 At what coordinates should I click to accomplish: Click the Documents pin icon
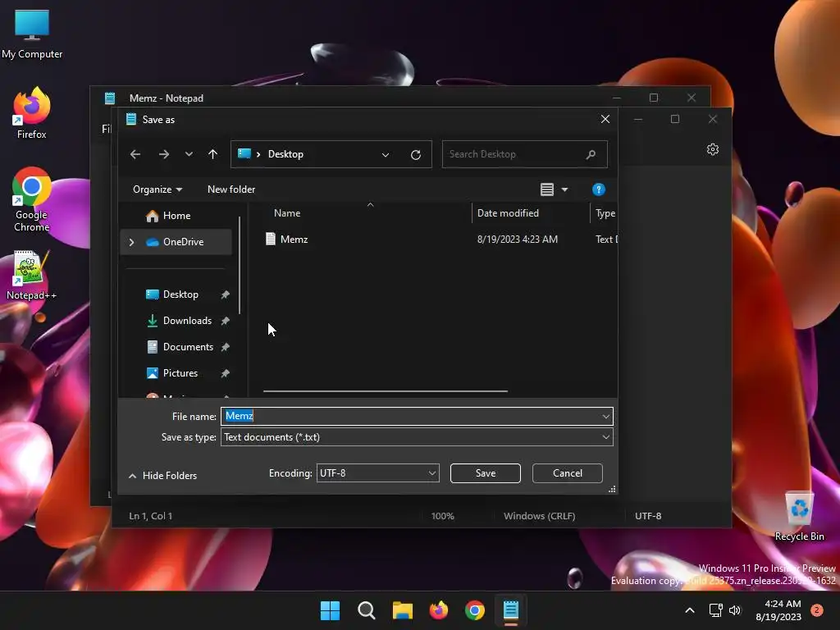click(226, 347)
